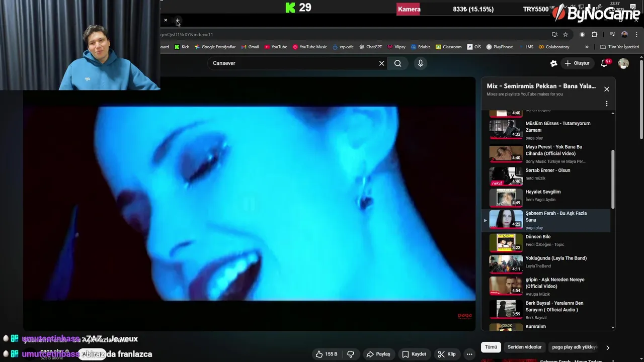Open the YouTube account avatar menu

coord(623,63)
